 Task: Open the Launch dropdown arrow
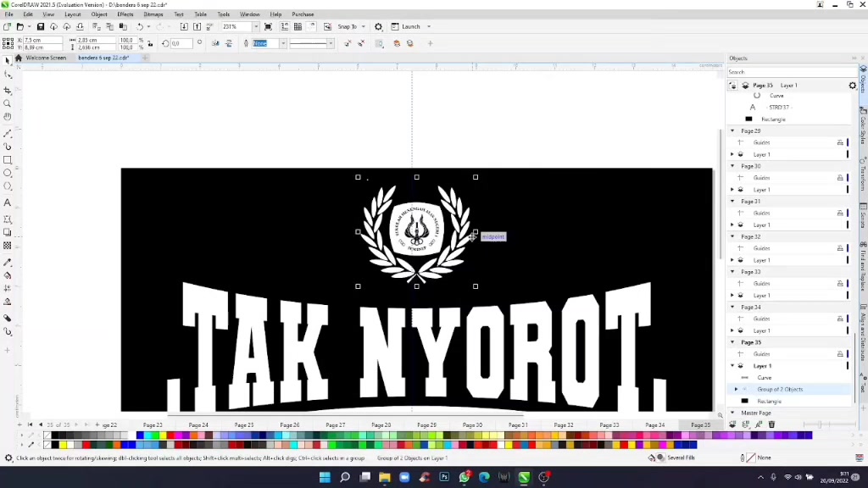pos(429,26)
